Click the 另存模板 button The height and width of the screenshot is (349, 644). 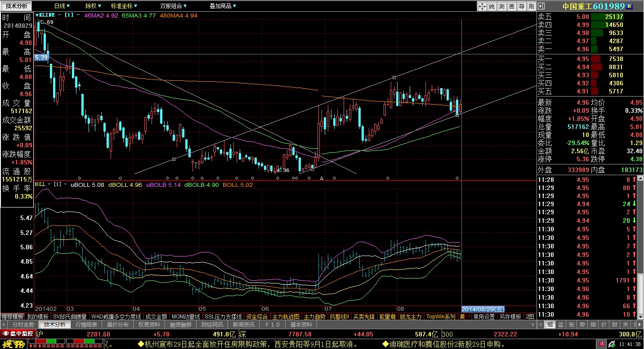(510, 317)
